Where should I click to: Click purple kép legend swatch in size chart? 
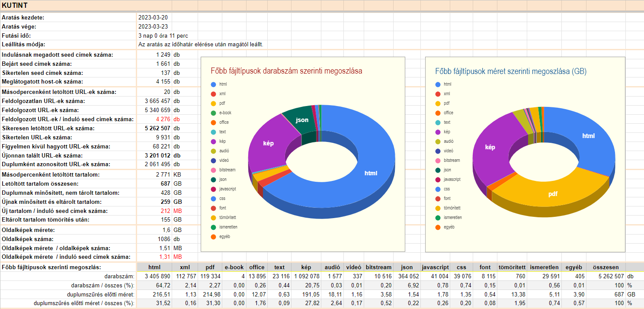(x=438, y=132)
